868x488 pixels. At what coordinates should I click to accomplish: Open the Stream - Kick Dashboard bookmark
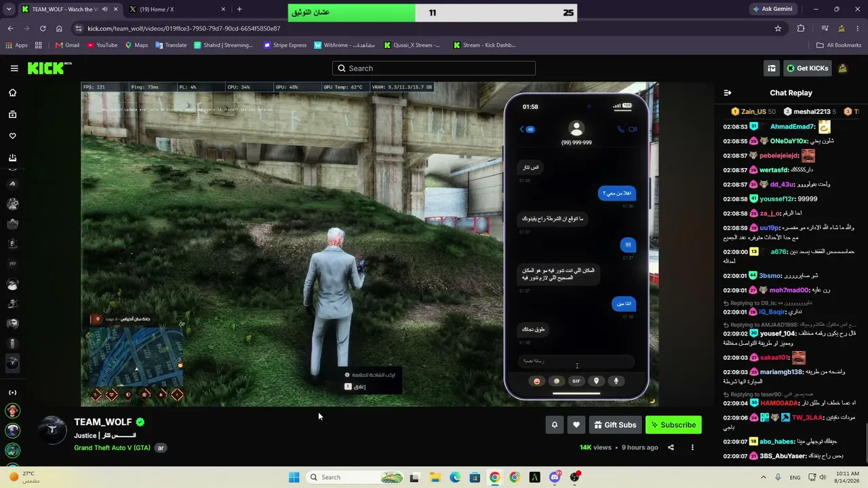(484, 45)
